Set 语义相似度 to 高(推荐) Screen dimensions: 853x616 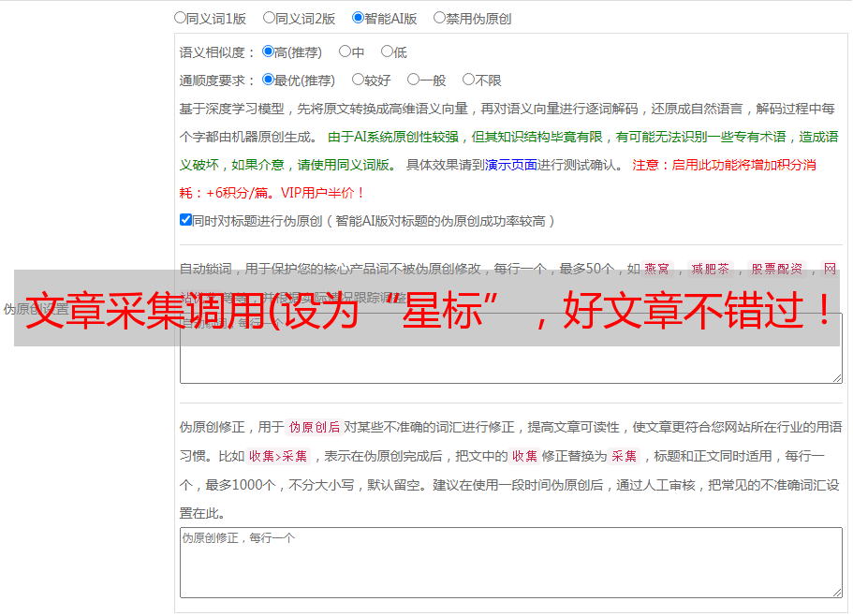pyautogui.click(x=268, y=51)
